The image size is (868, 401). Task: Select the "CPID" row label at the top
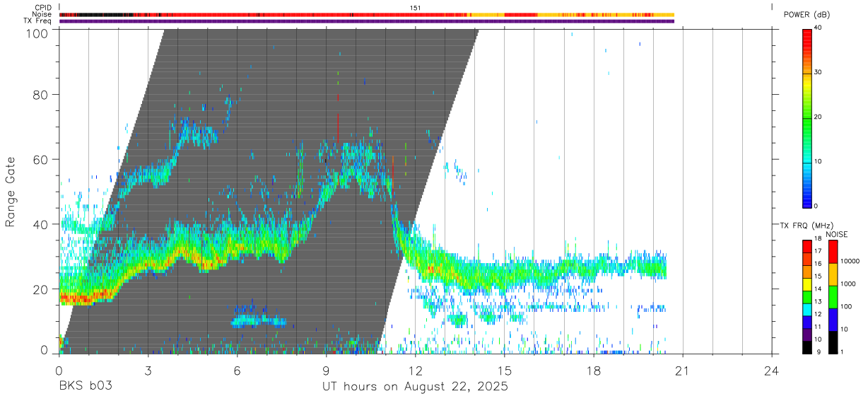(44, 8)
